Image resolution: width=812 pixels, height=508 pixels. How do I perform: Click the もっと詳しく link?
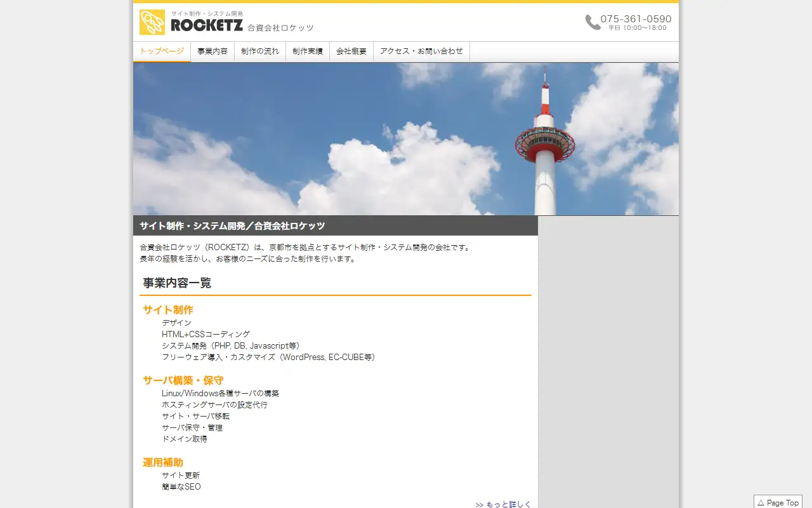[x=503, y=504]
